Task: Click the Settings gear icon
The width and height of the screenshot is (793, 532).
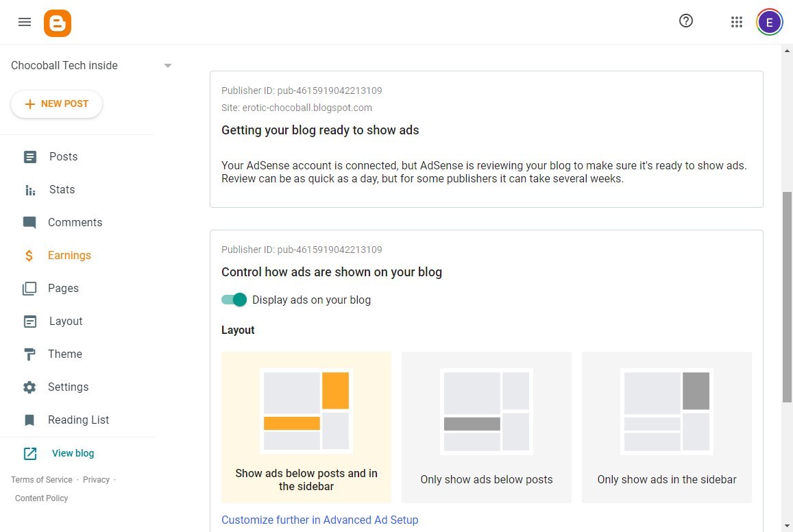Action: [29, 387]
